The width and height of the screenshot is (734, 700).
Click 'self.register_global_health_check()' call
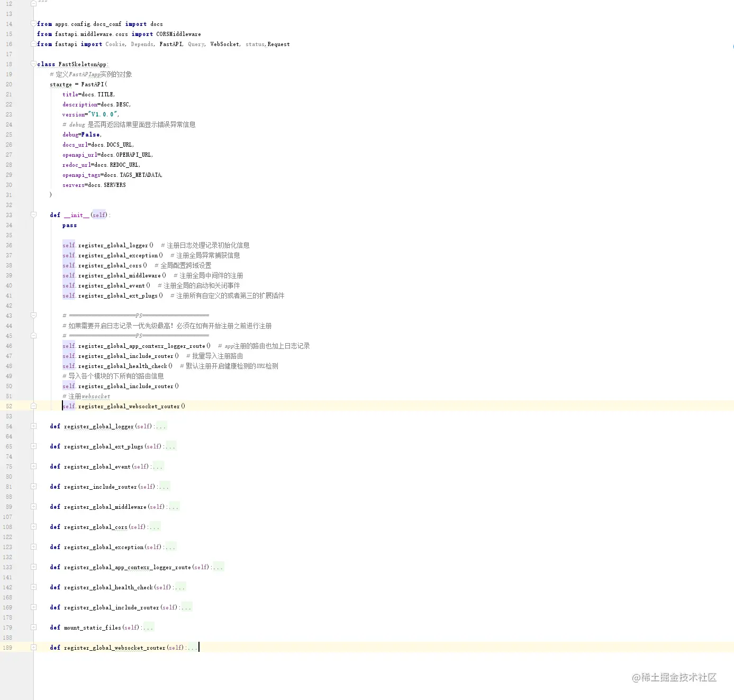[117, 366]
